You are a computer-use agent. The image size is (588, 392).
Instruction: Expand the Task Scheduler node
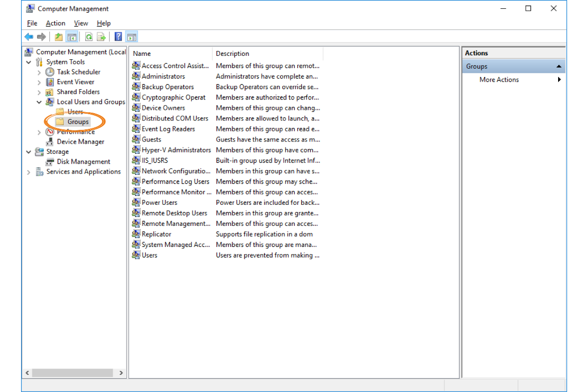(39, 72)
